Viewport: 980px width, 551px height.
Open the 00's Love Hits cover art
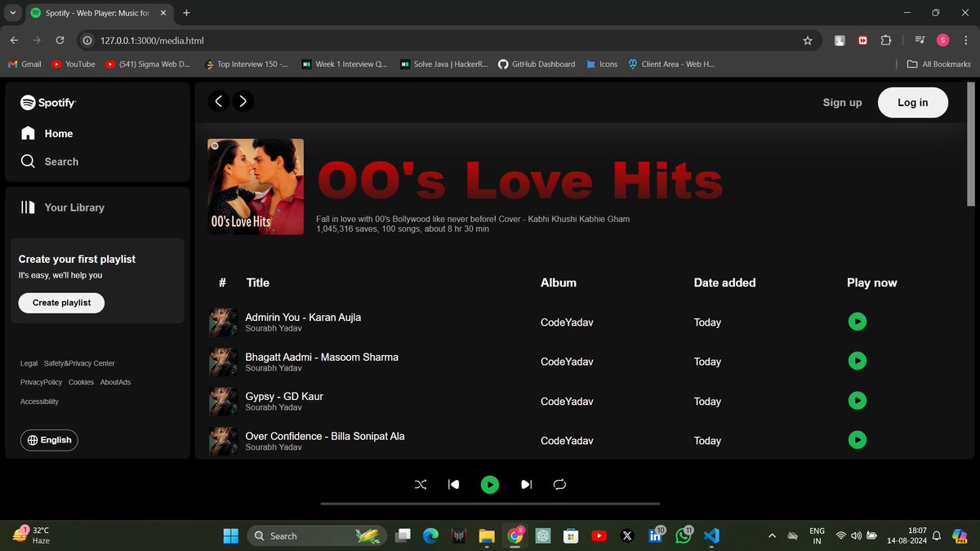256,186
